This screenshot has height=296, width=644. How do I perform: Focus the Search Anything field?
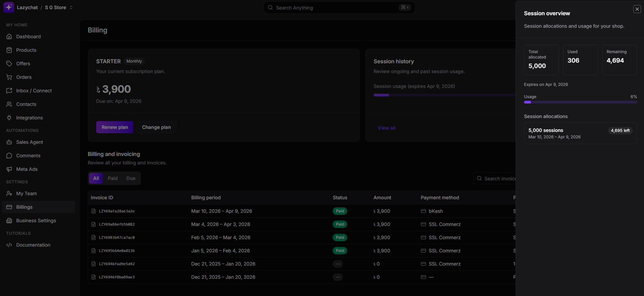[x=339, y=7]
